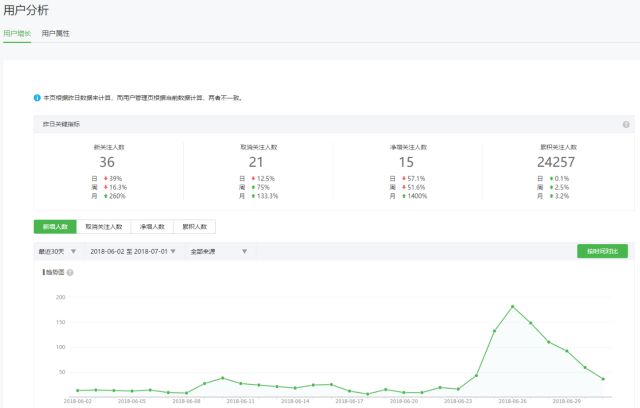The image size is (640, 408).
Task: Select the 累积人数 metric button
Action: 194,227
